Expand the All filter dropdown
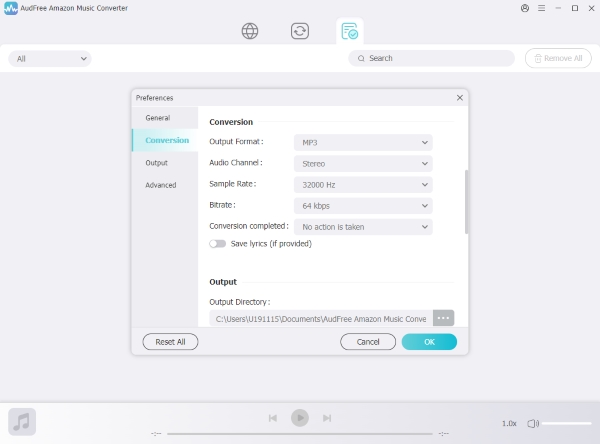Image resolution: width=600 pixels, height=444 pixels. [x=50, y=59]
